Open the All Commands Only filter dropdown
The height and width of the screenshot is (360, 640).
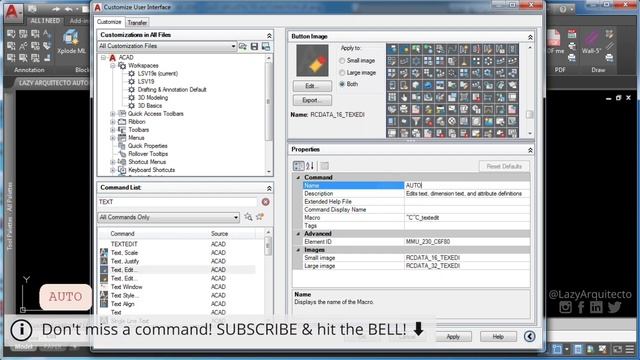tap(168, 217)
